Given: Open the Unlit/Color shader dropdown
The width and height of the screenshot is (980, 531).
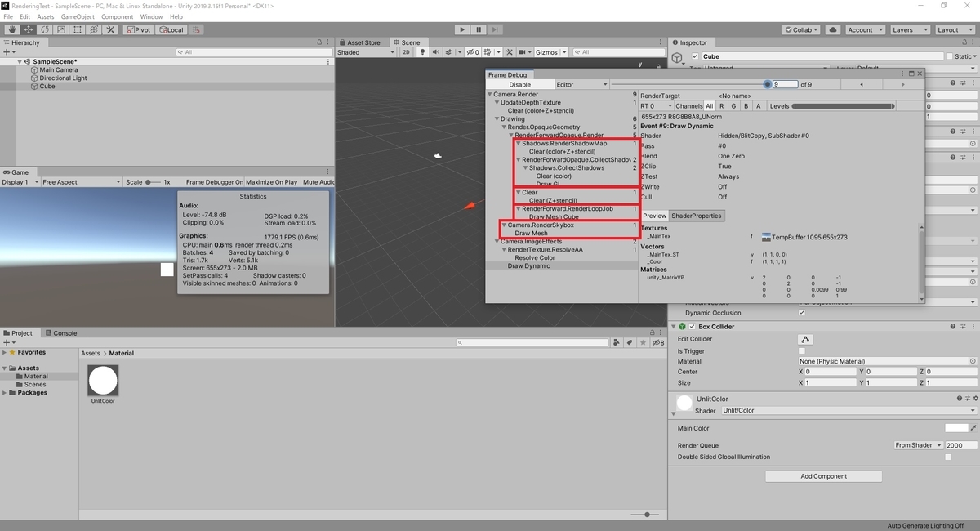Looking at the screenshot, I should [849, 411].
